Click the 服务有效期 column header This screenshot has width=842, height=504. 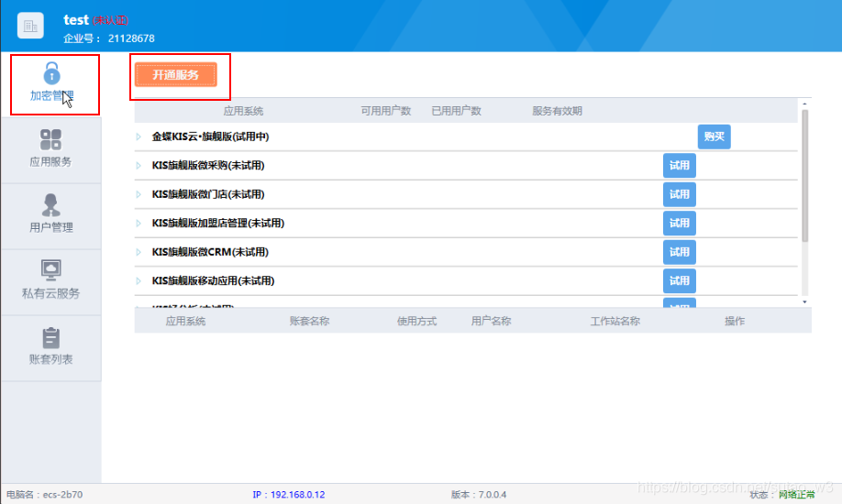point(557,111)
